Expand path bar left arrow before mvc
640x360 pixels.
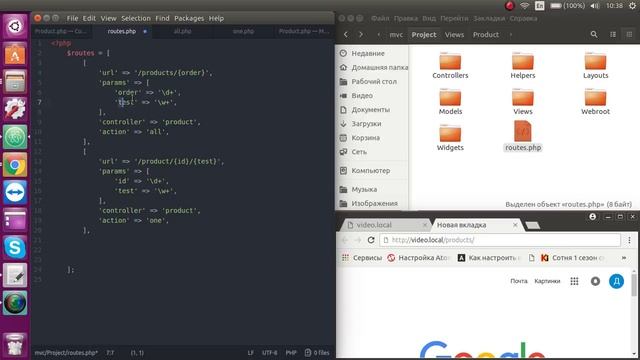[x=378, y=35]
